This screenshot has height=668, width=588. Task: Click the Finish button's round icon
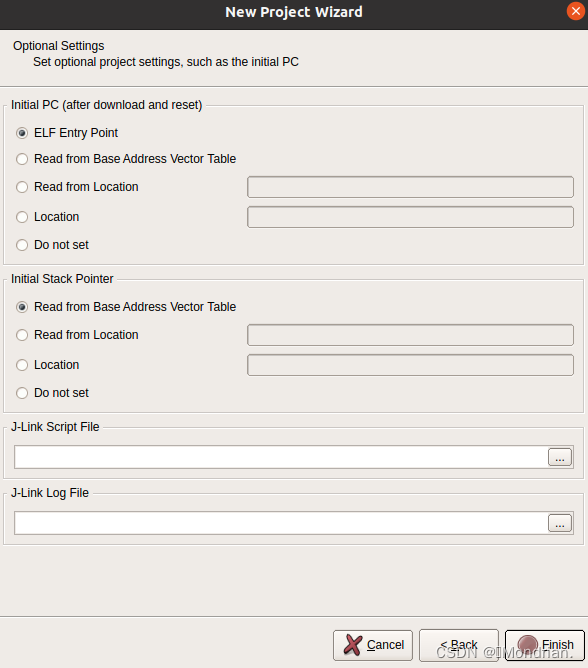[x=527, y=645]
